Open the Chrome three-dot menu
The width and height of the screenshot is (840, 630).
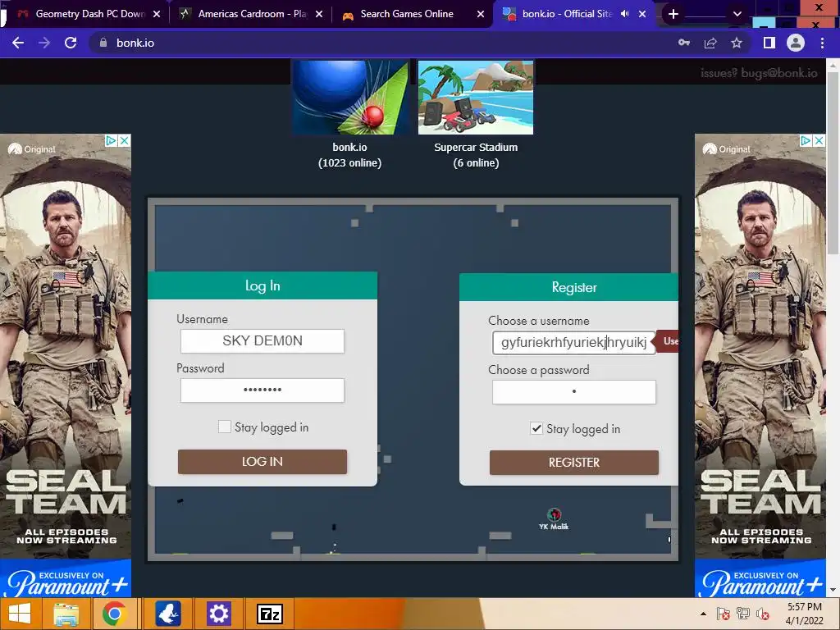pyautogui.click(x=822, y=43)
